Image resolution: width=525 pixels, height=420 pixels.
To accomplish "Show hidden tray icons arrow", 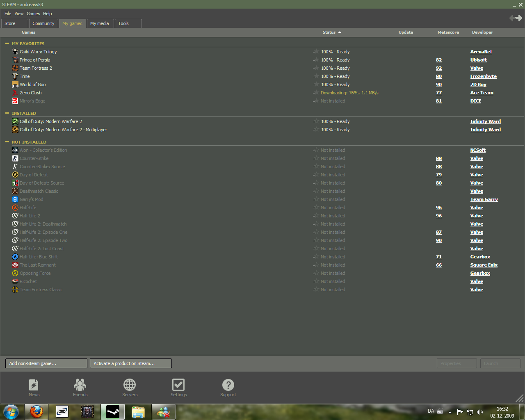I will 450,412.
